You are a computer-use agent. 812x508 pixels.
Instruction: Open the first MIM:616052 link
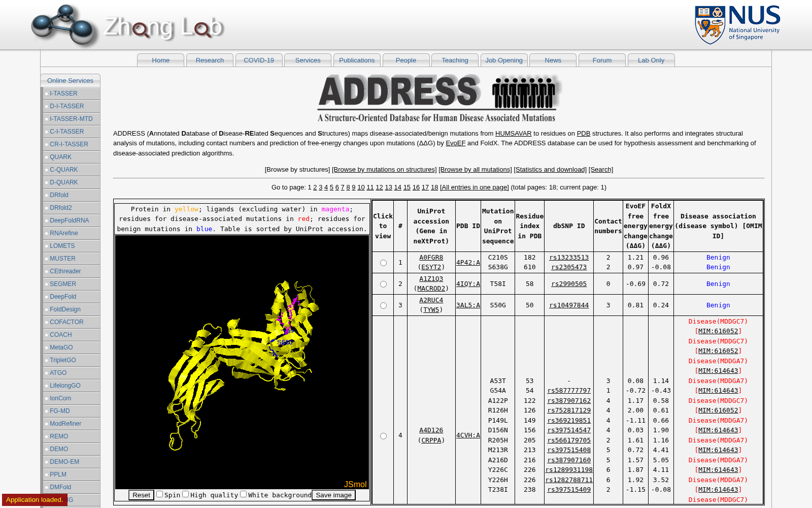tap(718, 331)
